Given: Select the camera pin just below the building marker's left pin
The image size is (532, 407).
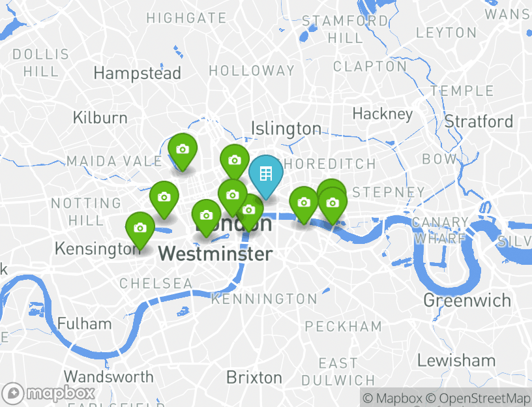Looking at the screenshot, I should pos(232,195).
